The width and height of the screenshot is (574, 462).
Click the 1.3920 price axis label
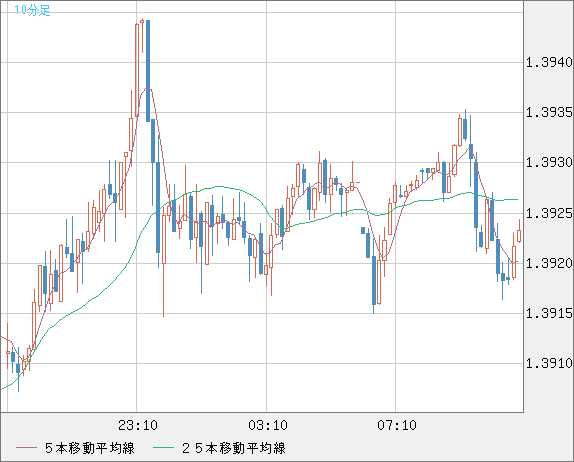(549, 263)
